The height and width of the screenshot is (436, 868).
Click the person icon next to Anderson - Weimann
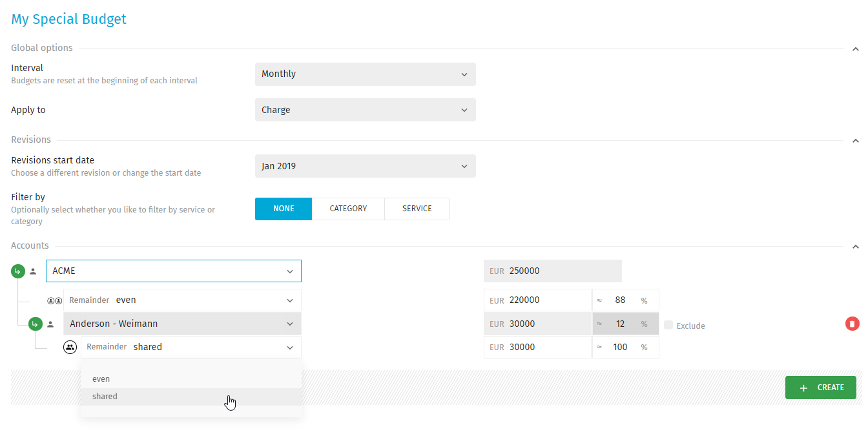(x=50, y=324)
